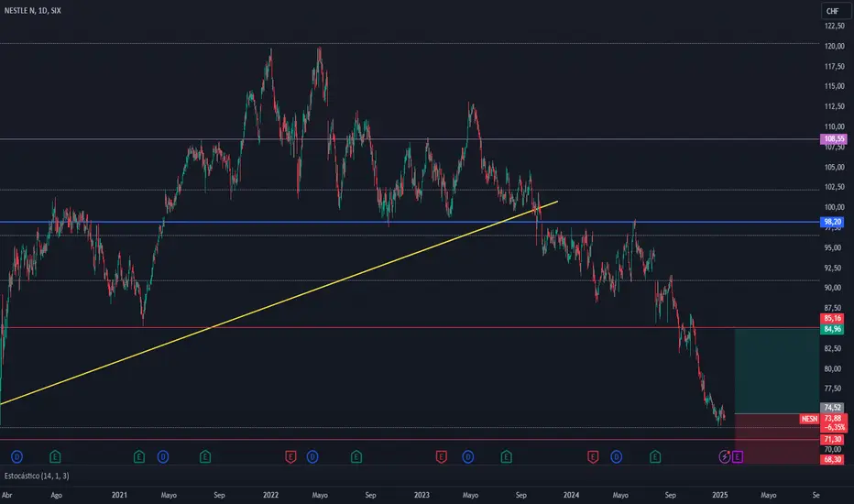
Task: Open the CHF currency selector
Action: tap(835, 11)
